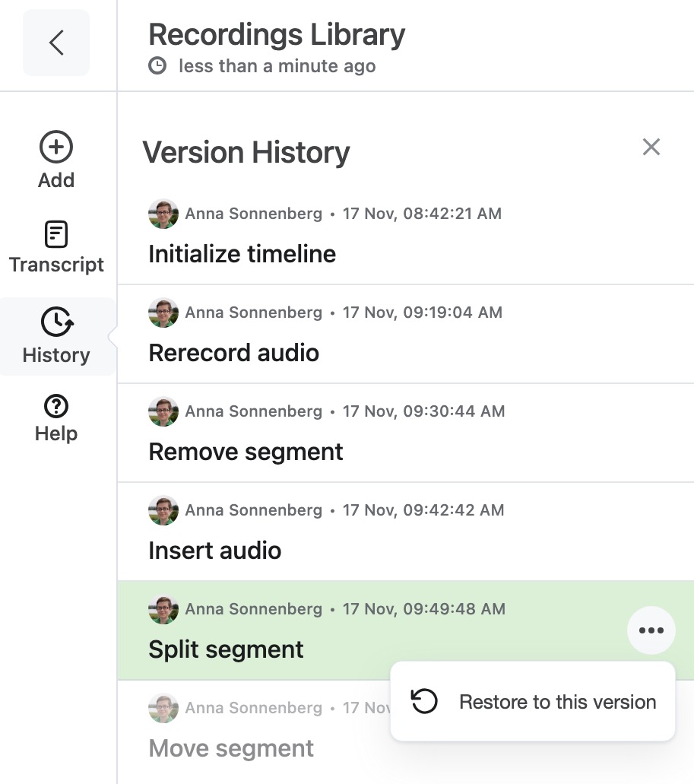The image size is (694, 784).
Task: Click the Recordings Library title
Action: (276, 34)
